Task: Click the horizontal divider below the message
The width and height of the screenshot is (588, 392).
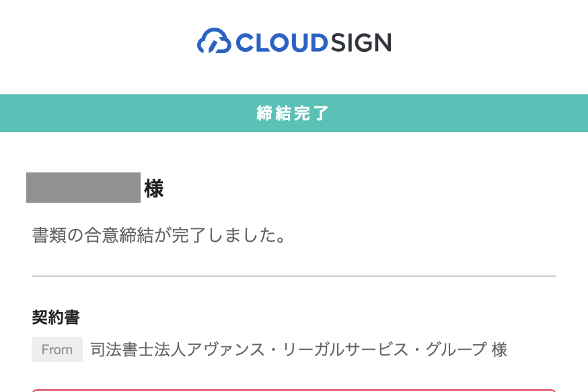Action: click(293, 276)
